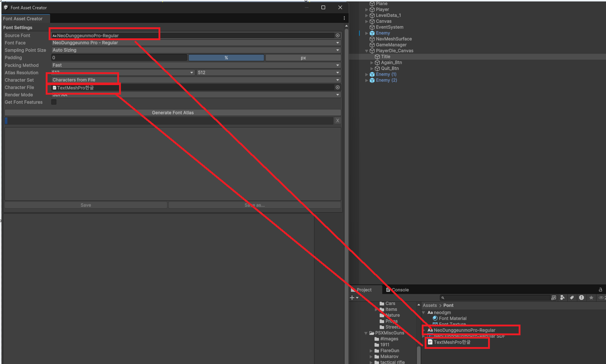Click the Save as... button
This screenshot has width=606, height=364.
(255, 205)
